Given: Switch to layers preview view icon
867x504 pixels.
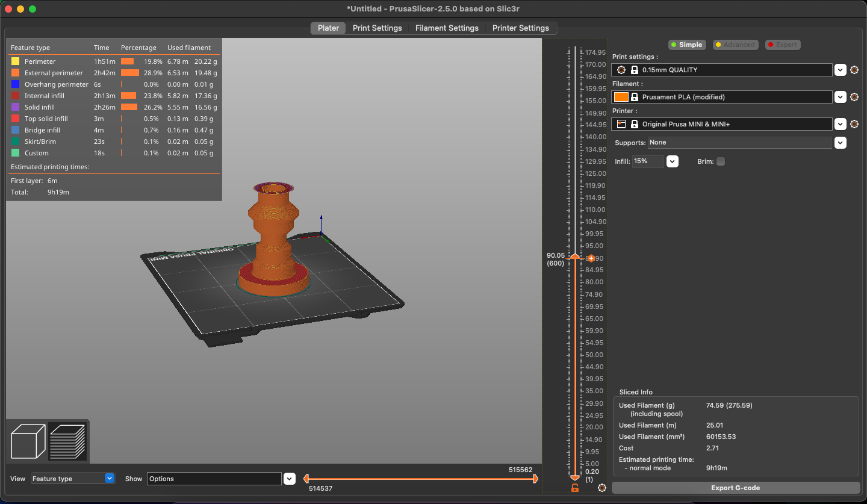Looking at the screenshot, I should [x=67, y=441].
